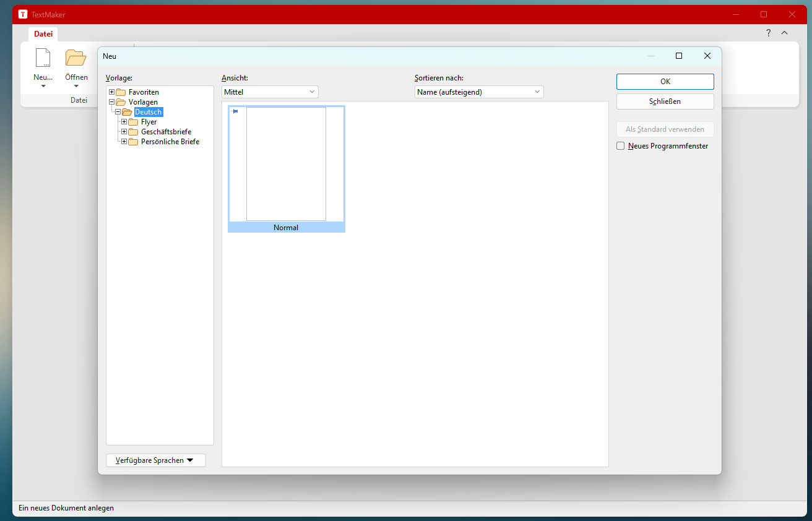Viewport: 812px width, 521px height.
Task: Open the Verfügbare Sprachen menu button
Action: (x=156, y=460)
